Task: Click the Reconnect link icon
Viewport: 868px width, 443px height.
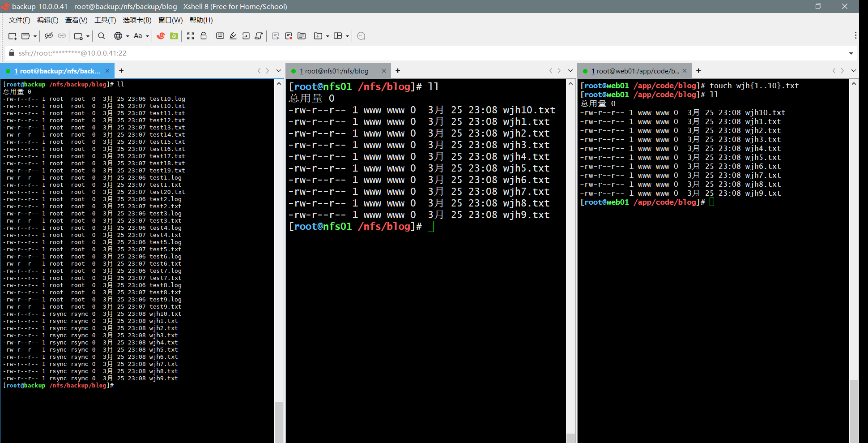Action: coord(62,36)
